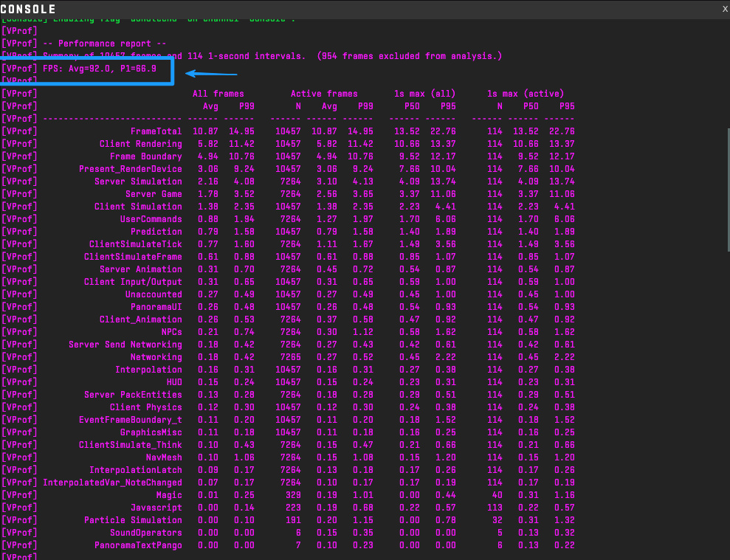Select the 'Server PackEntities' row label
The width and height of the screenshot is (730, 560).
tap(133, 395)
